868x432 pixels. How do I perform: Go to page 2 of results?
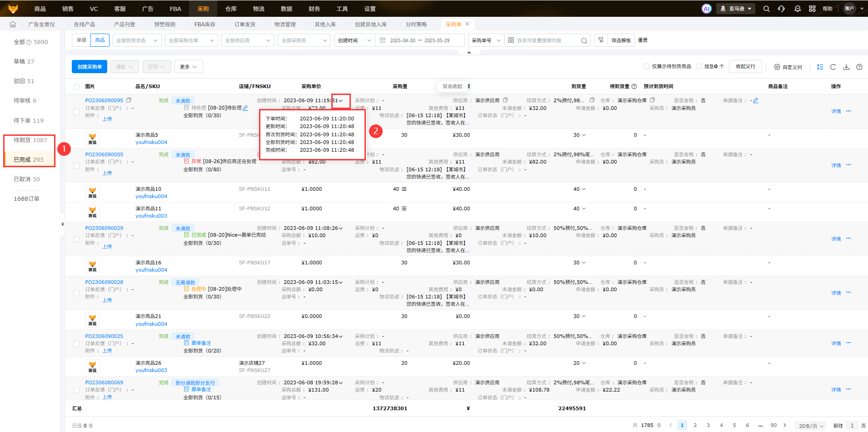pos(695,425)
